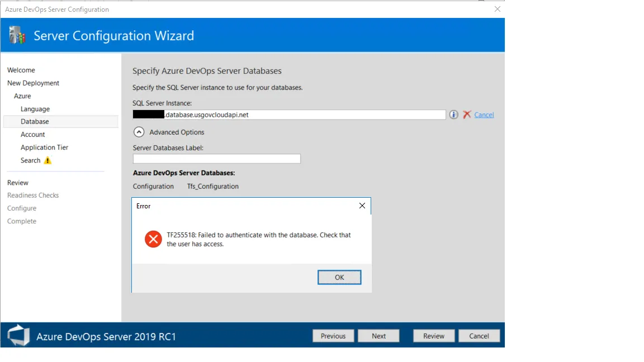Open the Account step

(33, 135)
